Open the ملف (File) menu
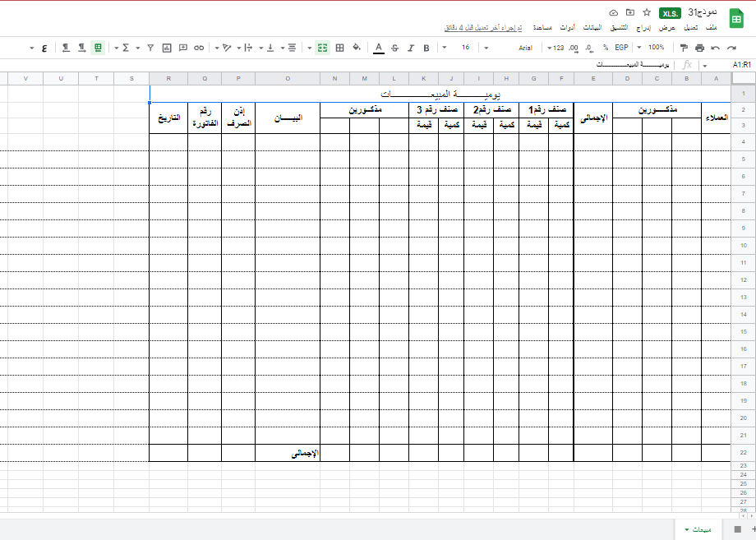Screen dimensions: 756x540 (722, 27)
